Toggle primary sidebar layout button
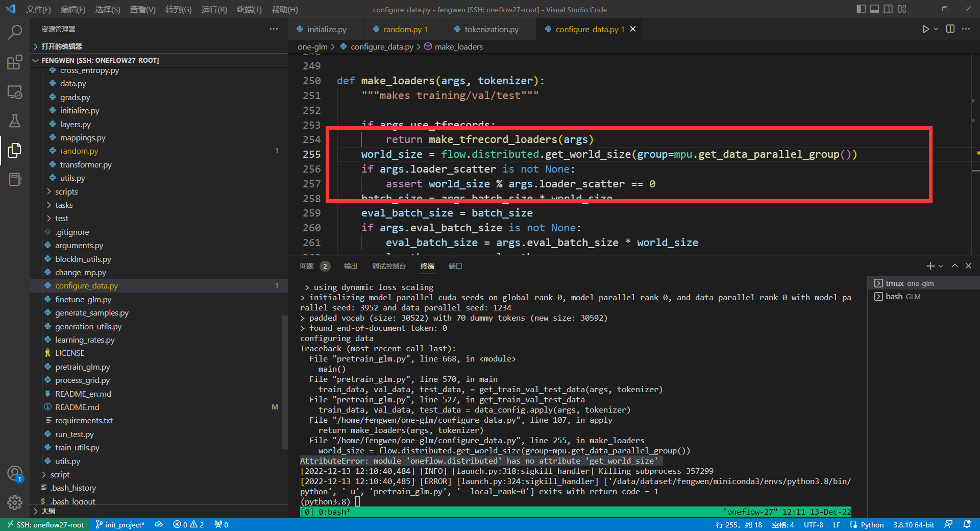 point(861,9)
